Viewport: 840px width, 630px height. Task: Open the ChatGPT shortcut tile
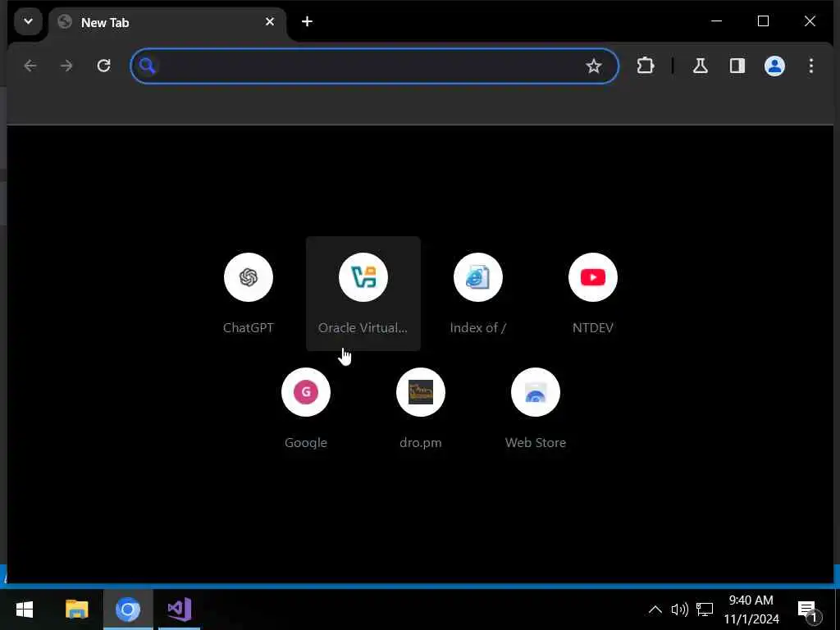(249, 294)
